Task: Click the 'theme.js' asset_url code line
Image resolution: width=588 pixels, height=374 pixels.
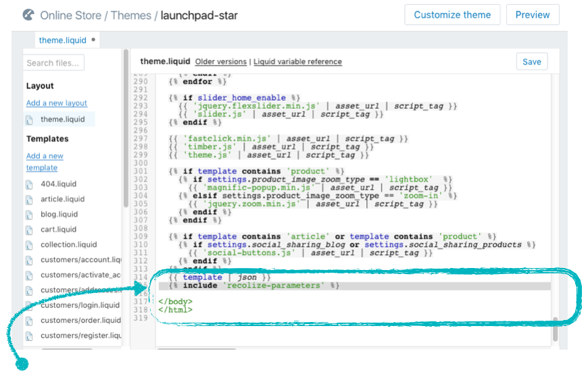Action: pos(268,155)
